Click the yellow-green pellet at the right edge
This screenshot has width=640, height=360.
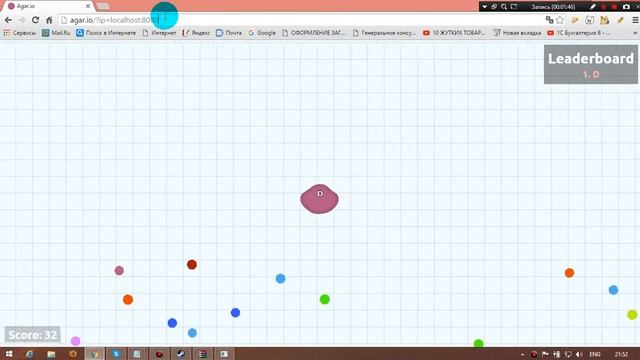[632, 314]
